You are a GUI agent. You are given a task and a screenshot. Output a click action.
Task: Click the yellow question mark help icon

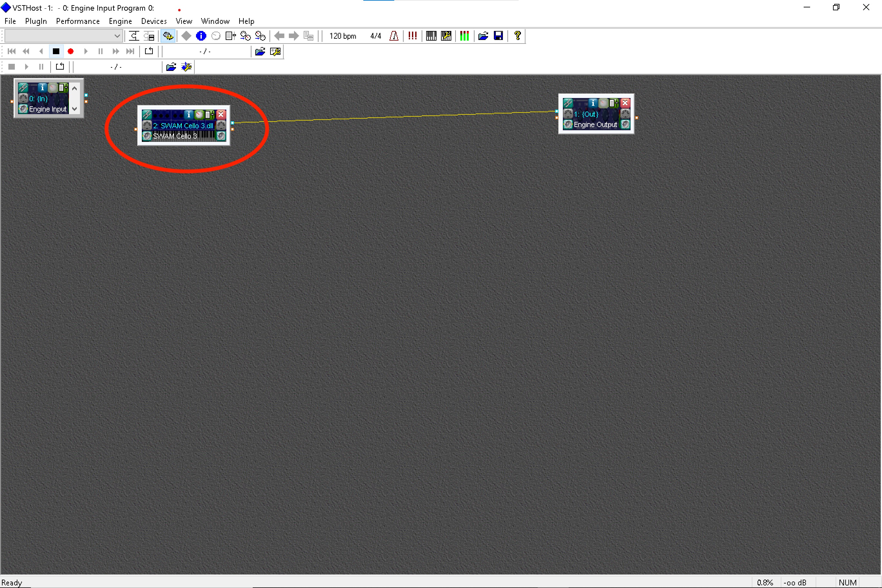(x=517, y=36)
